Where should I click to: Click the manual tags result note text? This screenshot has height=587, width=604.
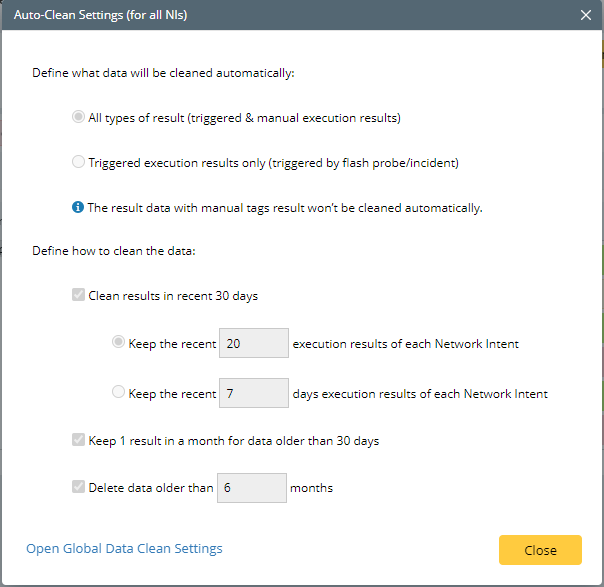[285, 208]
